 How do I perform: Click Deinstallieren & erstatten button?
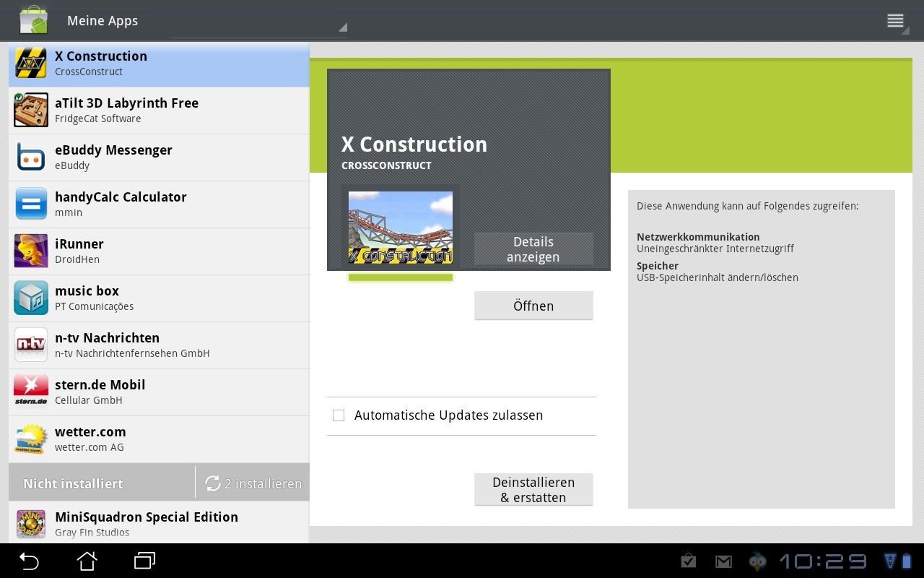[533, 490]
